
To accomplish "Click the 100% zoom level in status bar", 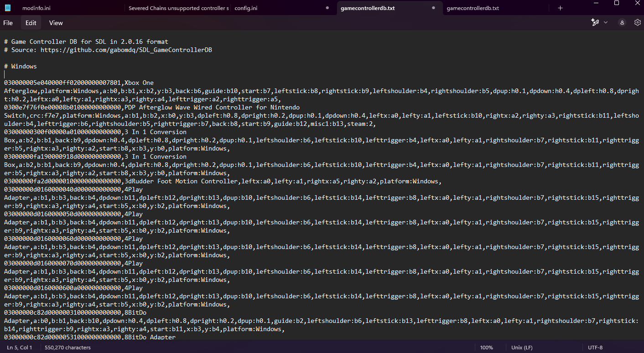I will (x=486, y=348).
